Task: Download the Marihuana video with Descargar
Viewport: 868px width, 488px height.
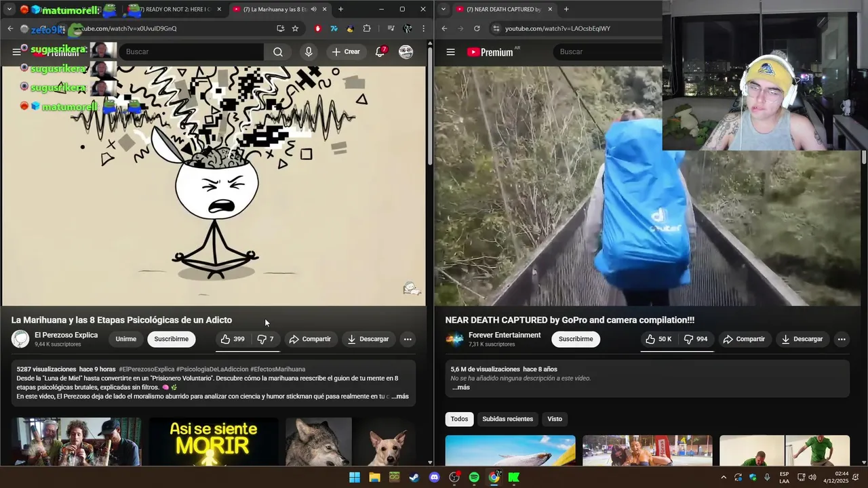Action: (x=367, y=339)
